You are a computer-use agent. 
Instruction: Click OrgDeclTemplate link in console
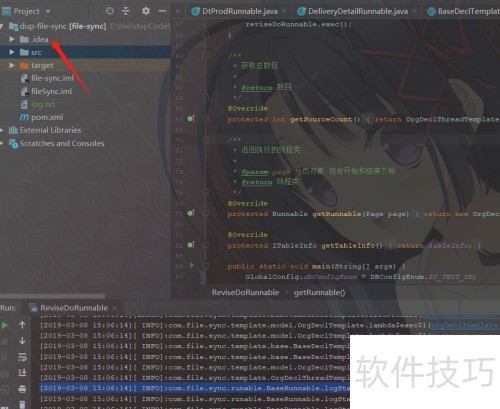pos(465,325)
